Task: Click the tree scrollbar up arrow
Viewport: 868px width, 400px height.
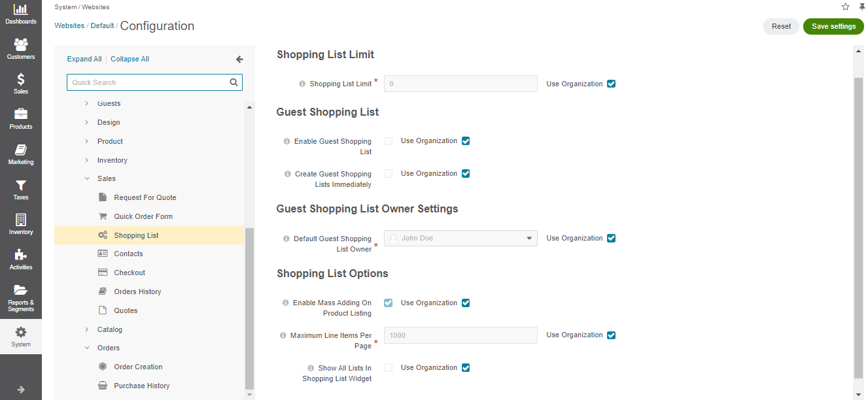Action: [250, 106]
